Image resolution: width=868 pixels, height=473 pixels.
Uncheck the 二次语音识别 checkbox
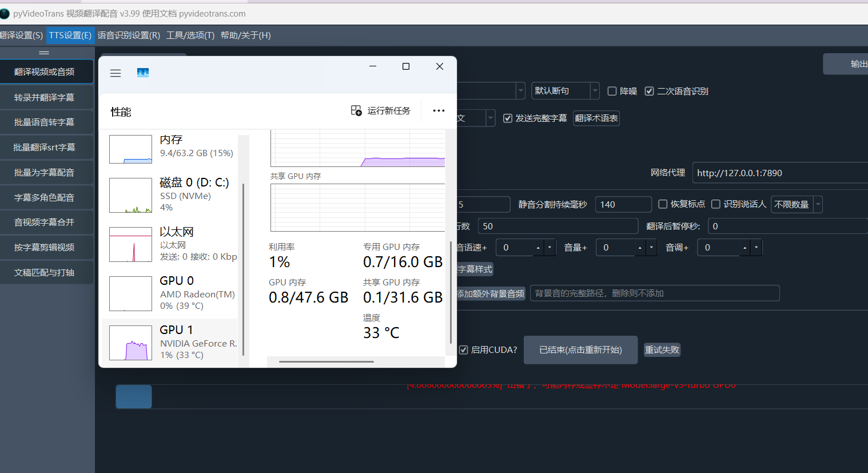[x=649, y=91]
